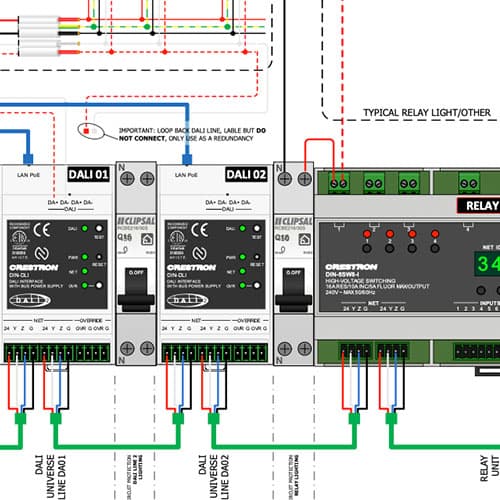Click the white OVR button on DALI 02
Image resolution: width=500 pixels, height=500 pixels.
[257, 285]
